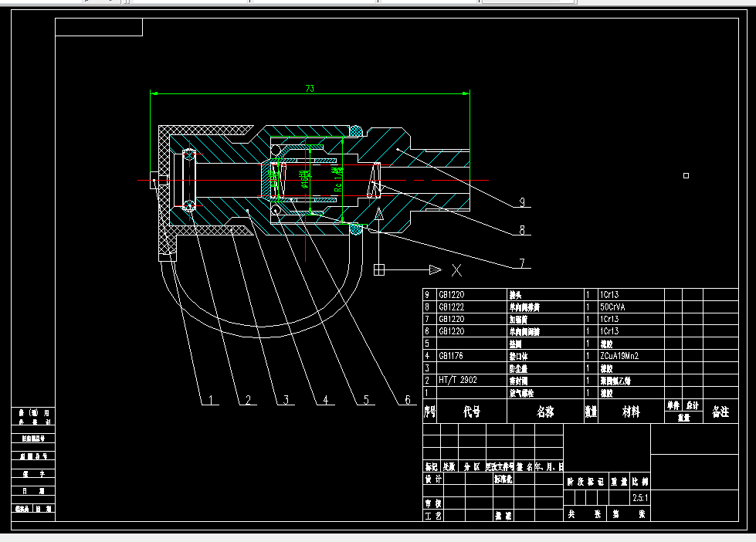756x542 pixels.
Task: Click the 年、月、日 header in revision table
Action: coord(549,467)
